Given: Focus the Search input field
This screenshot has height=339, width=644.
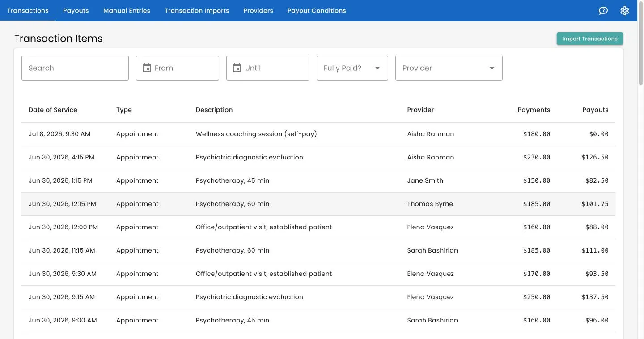Looking at the screenshot, I should pyautogui.click(x=75, y=68).
